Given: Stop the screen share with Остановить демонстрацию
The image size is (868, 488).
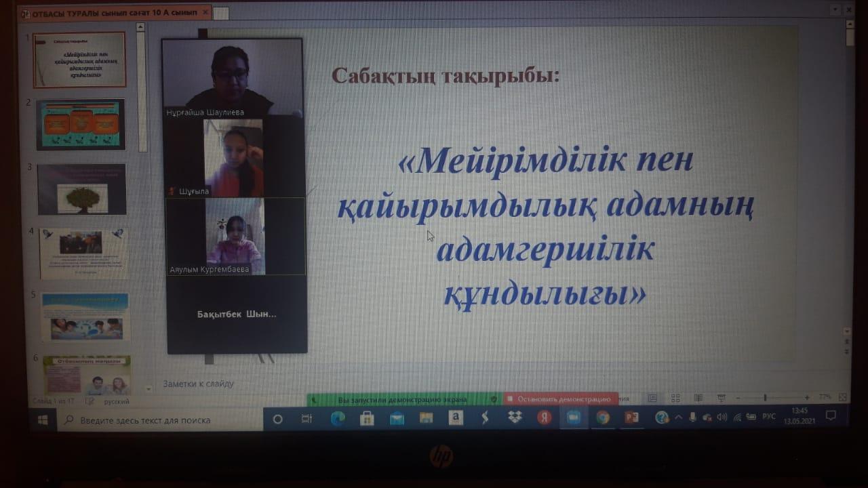Looking at the screenshot, I should point(560,400).
